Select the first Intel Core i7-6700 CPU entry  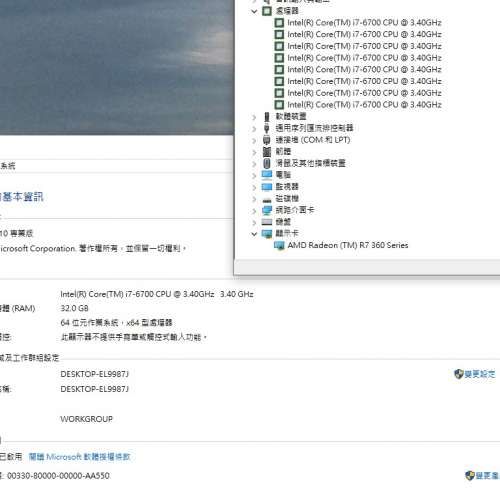(364, 23)
